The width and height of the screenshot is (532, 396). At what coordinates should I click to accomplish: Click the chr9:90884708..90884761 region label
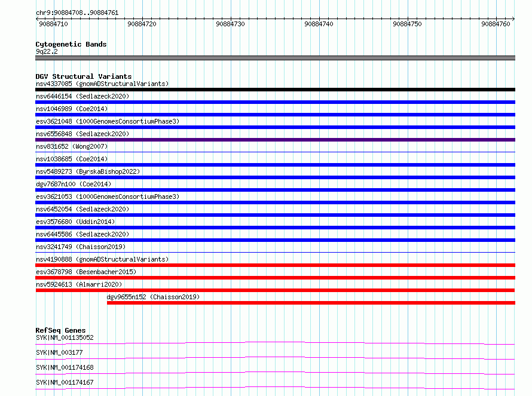(x=77, y=13)
